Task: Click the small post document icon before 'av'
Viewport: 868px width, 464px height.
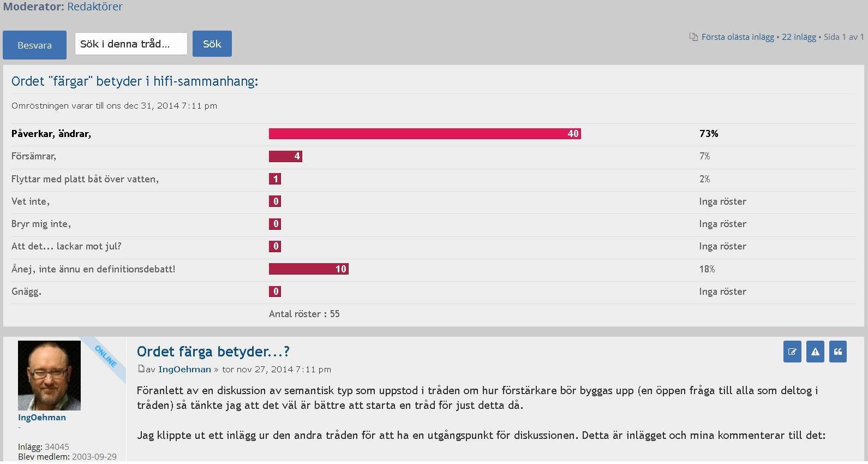Action: [141, 369]
